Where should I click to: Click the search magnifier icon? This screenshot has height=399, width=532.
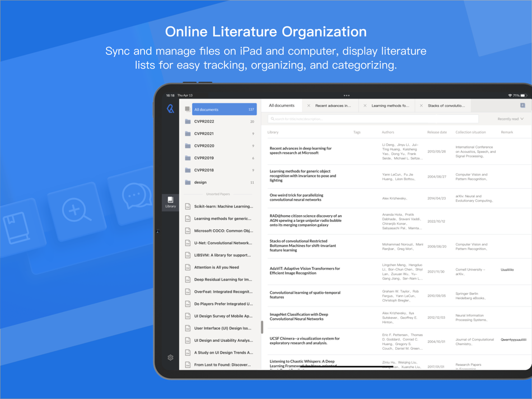coord(273,119)
